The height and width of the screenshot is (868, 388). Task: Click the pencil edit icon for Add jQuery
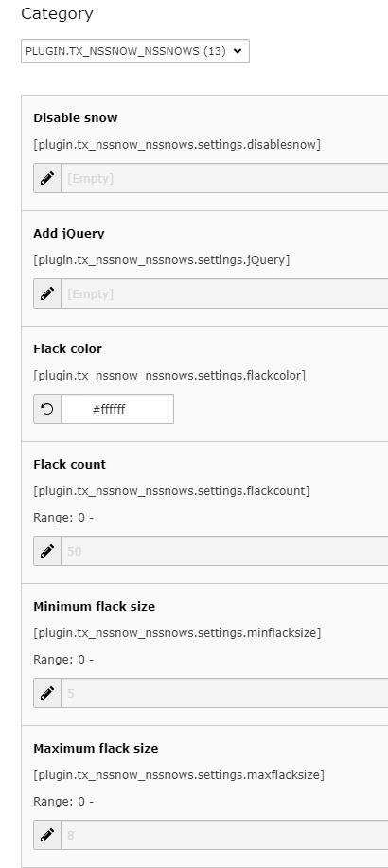click(47, 293)
